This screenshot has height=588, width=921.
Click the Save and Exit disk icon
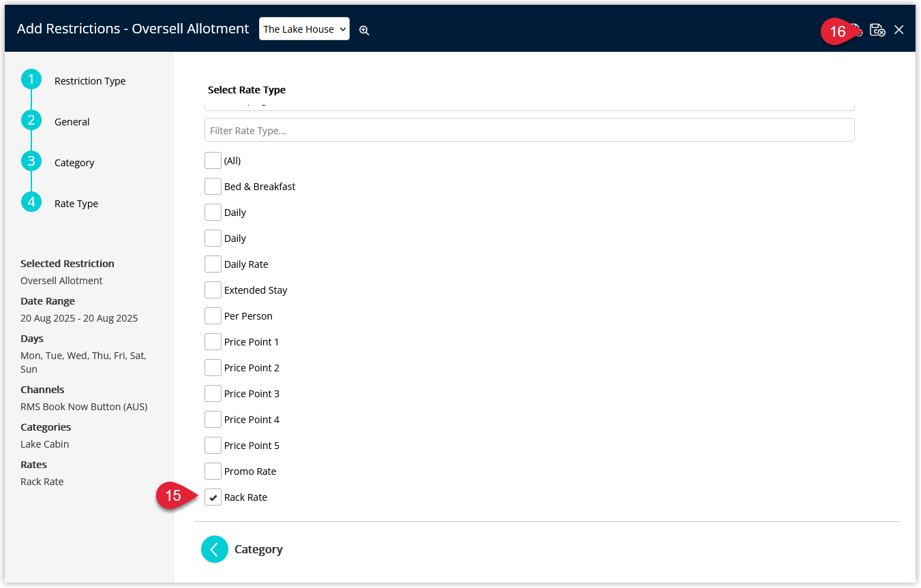tap(877, 29)
